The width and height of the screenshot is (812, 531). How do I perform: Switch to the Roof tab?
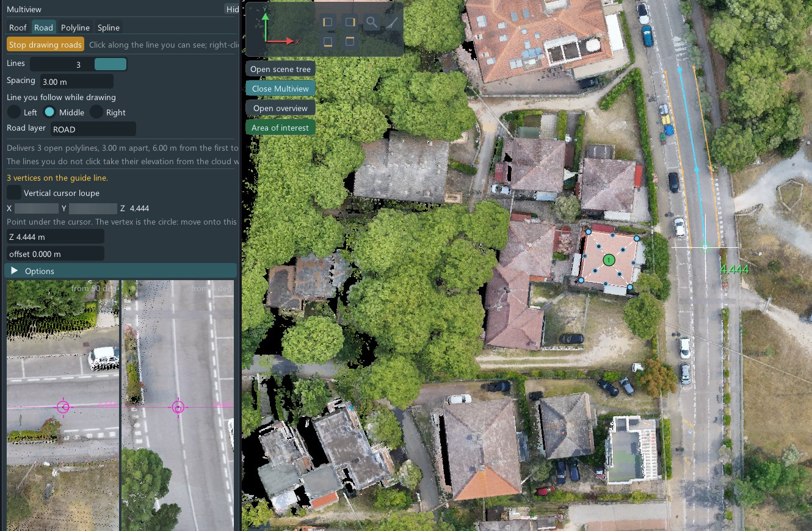(x=18, y=27)
